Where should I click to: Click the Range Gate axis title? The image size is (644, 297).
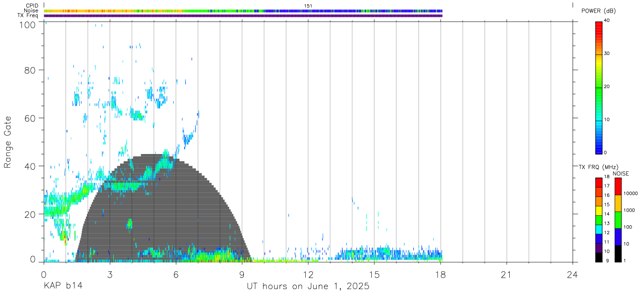point(8,142)
